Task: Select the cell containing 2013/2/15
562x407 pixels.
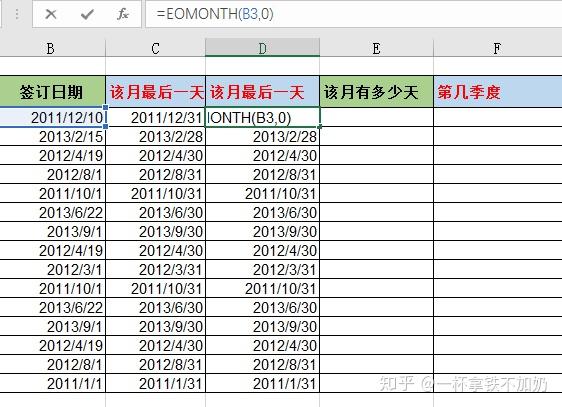Action: click(52, 136)
